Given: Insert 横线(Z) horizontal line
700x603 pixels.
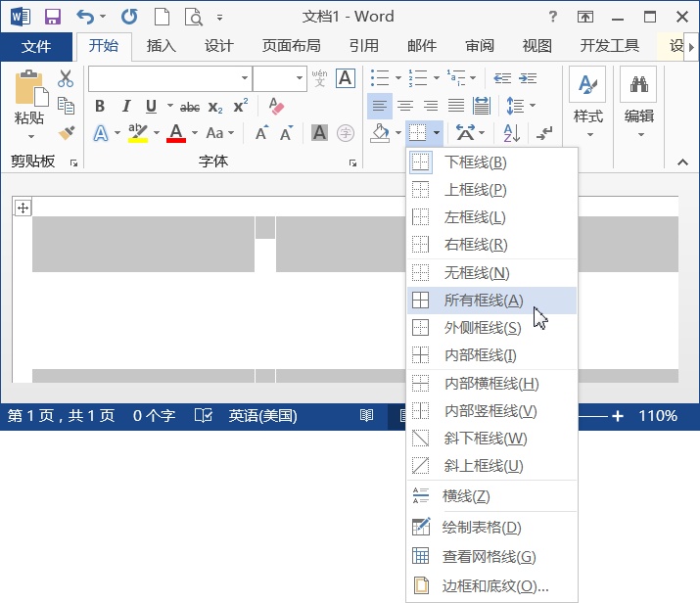Looking at the screenshot, I should tap(492, 496).
